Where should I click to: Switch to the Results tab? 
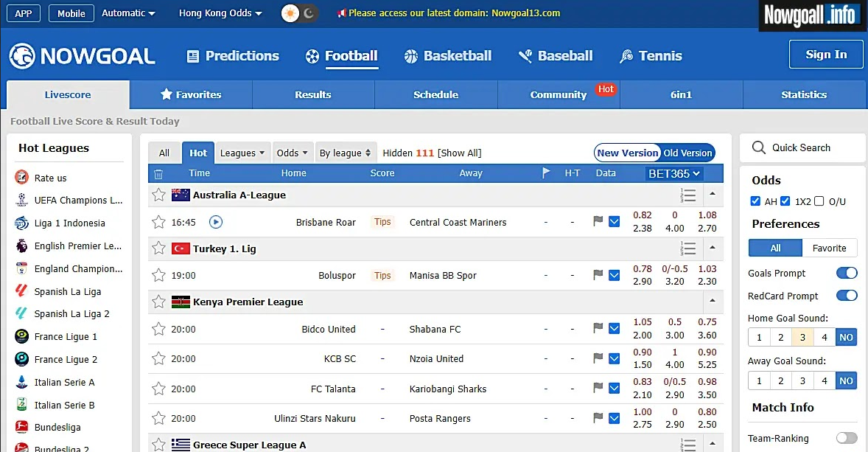coord(313,94)
